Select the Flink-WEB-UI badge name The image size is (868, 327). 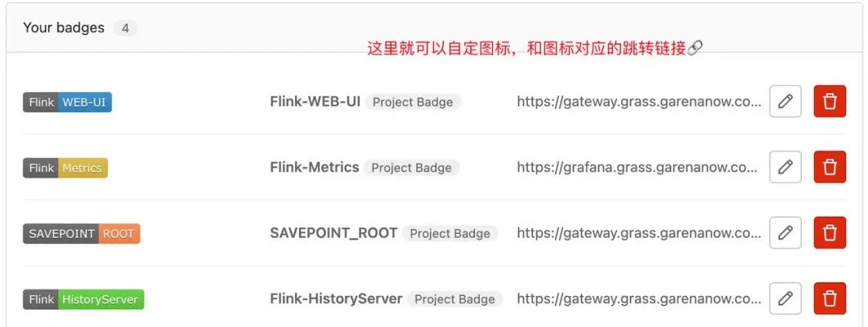[x=315, y=102]
